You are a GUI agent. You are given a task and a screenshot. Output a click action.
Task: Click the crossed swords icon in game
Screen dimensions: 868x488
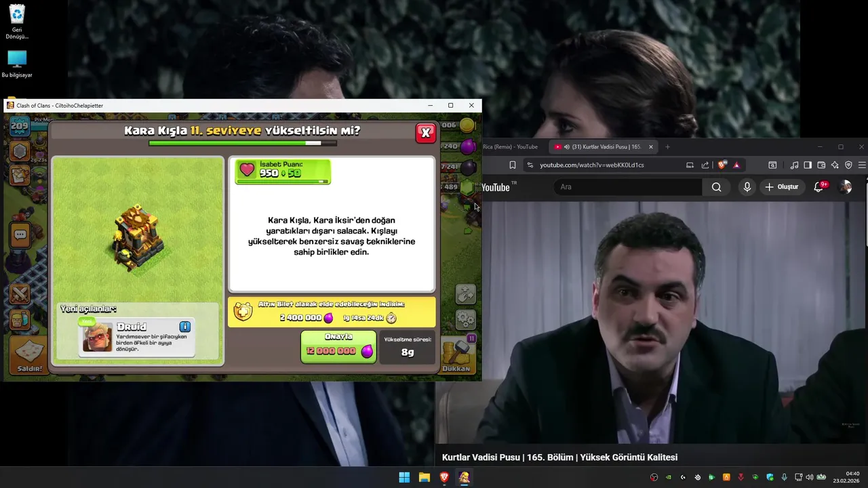(20, 293)
